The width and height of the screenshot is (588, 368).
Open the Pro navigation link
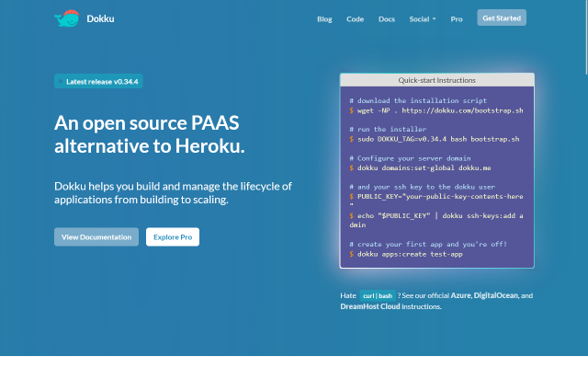pyautogui.click(x=457, y=19)
